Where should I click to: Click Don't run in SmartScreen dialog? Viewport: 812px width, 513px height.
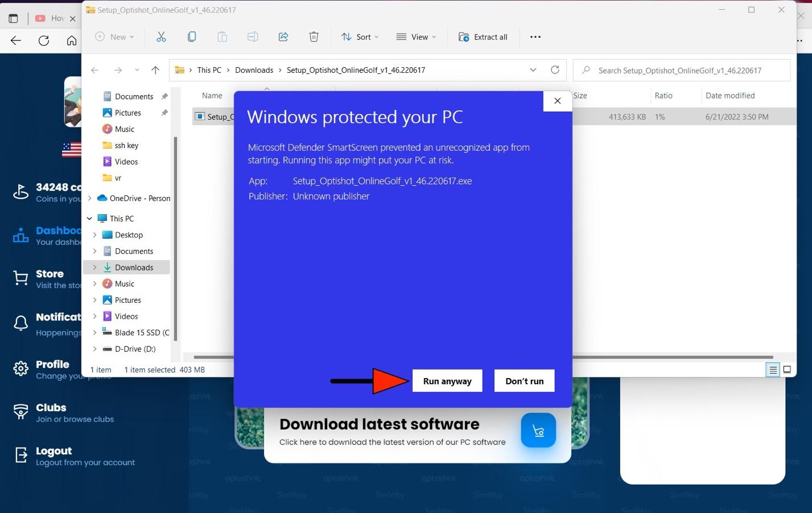(524, 381)
